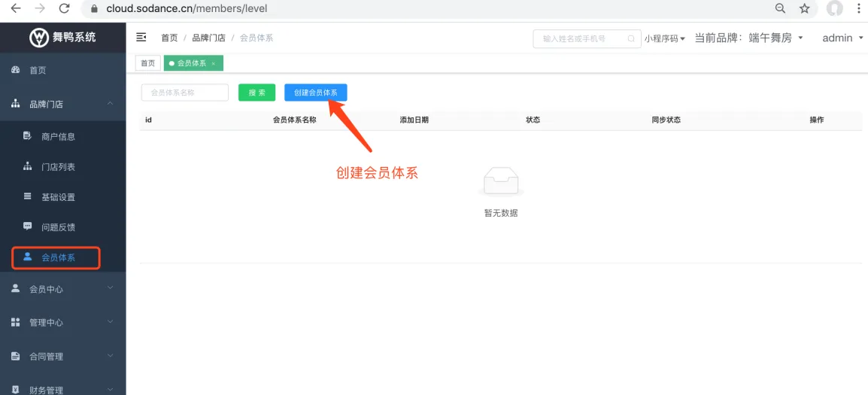
Task: Click the browser profile avatar icon
Action: (834, 9)
